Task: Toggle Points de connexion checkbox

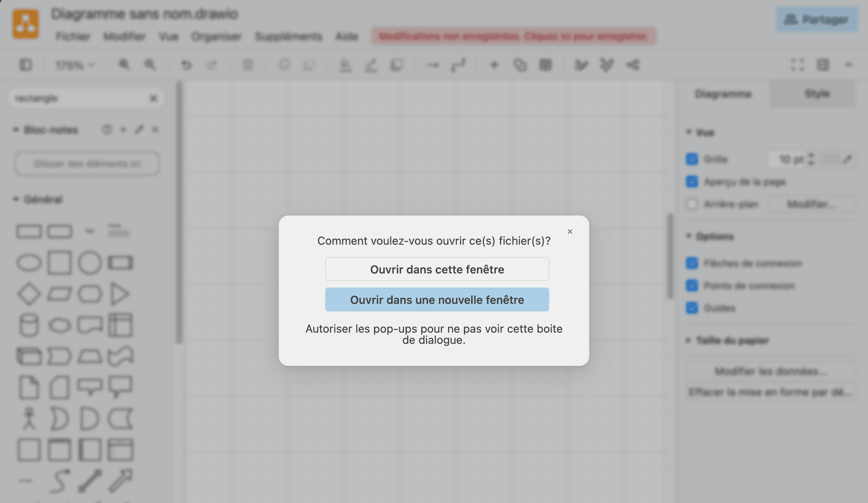Action: click(x=692, y=285)
